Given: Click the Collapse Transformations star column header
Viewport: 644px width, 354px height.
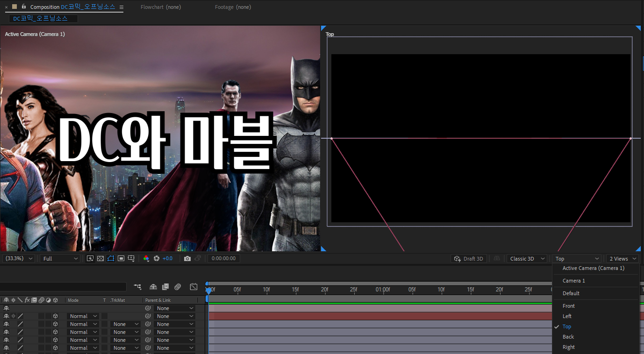Looking at the screenshot, I should (x=13, y=300).
